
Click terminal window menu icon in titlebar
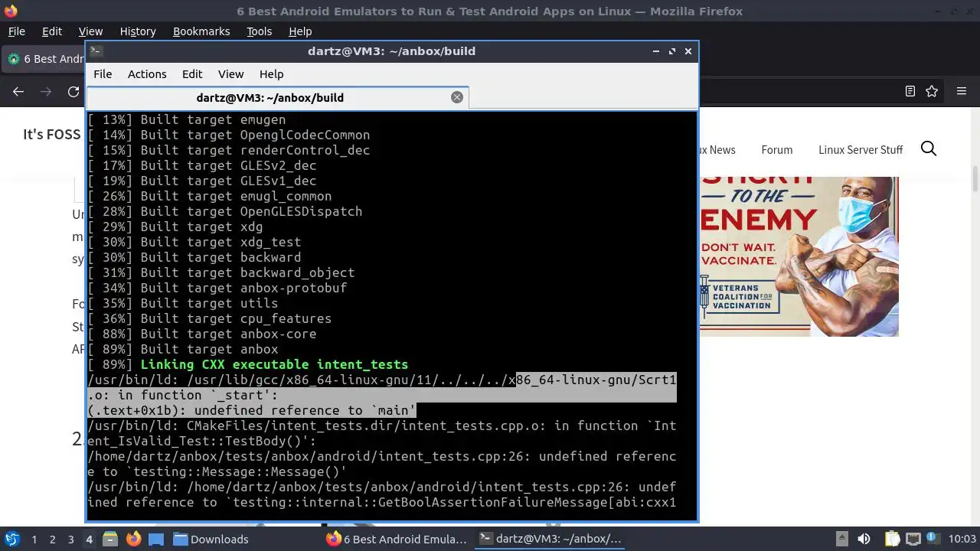(96, 51)
